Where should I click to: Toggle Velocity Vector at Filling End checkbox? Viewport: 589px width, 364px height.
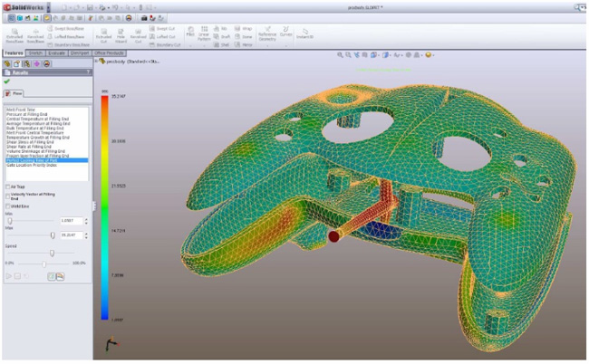[8, 196]
